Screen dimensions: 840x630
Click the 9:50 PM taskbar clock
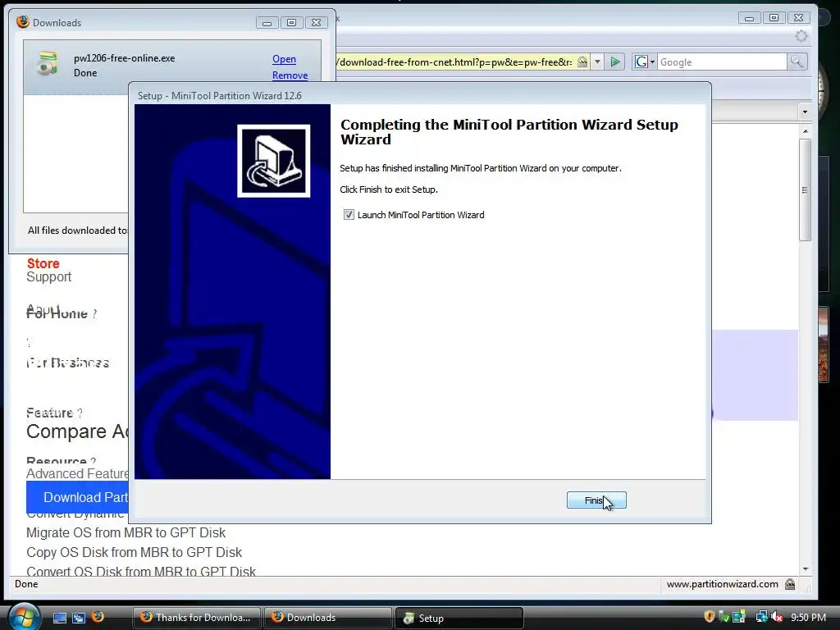click(x=808, y=617)
